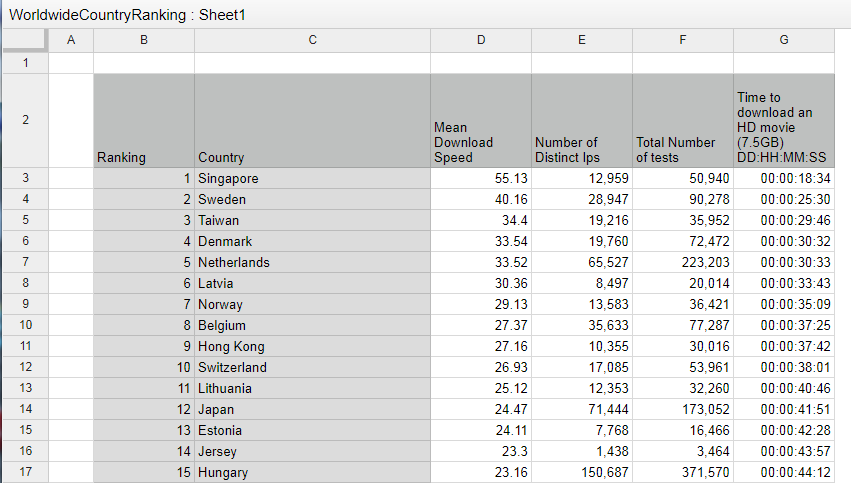Click the Ranking header cell
The width and height of the screenshot is (851, 483).
pyautogui.click(x=144, y=120)
